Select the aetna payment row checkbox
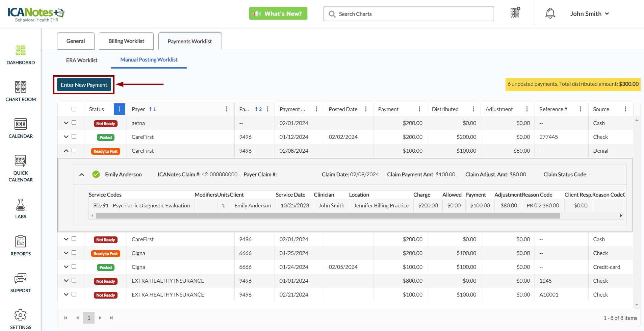This screenshot has height=331, width=644. 74,123
